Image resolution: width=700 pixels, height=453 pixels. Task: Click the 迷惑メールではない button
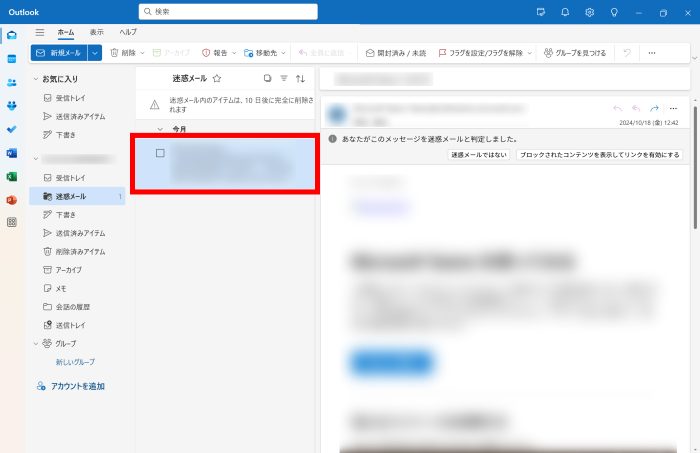click(x=479, y=155)
